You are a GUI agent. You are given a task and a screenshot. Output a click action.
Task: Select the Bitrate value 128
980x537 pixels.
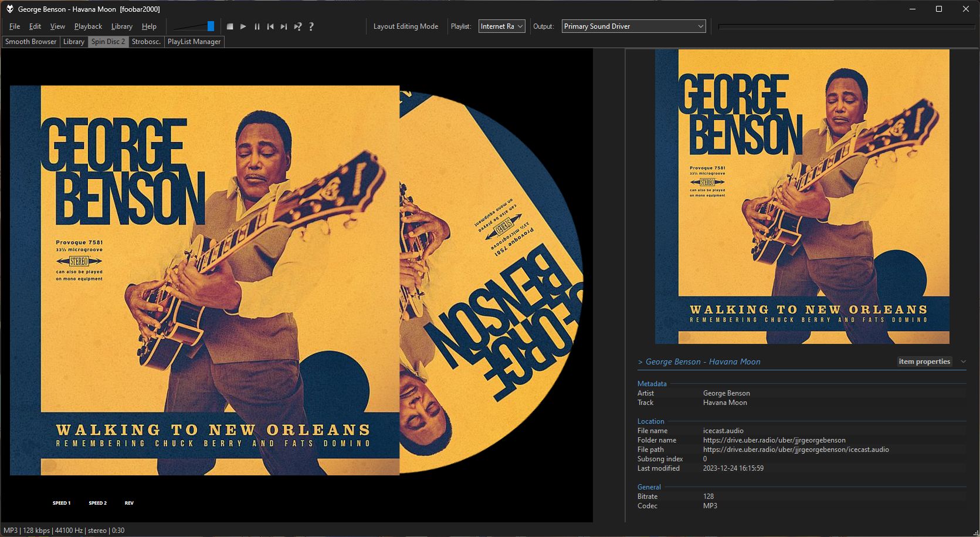coord(708,497)
